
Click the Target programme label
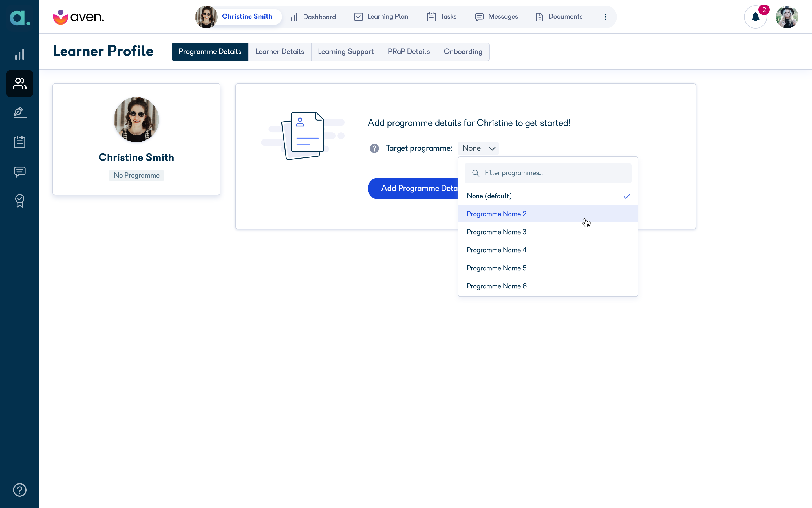pos(419,148)
